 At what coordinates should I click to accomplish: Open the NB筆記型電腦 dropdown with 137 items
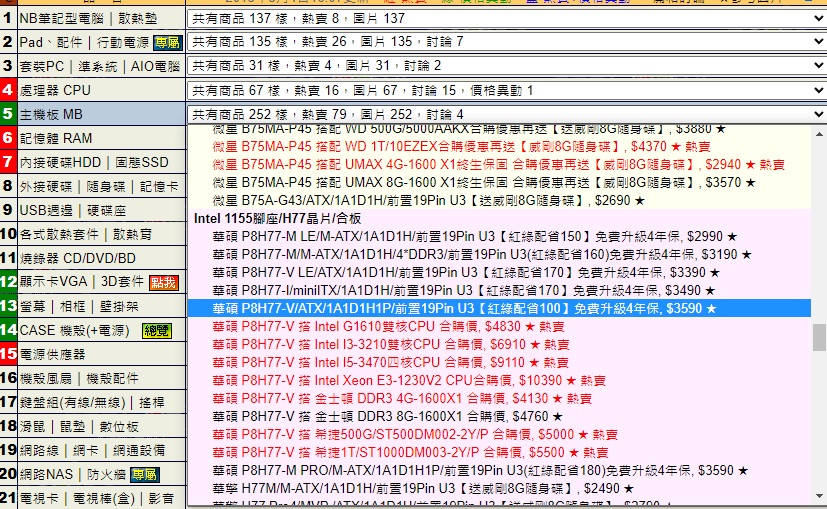click(x=506, y=18)
